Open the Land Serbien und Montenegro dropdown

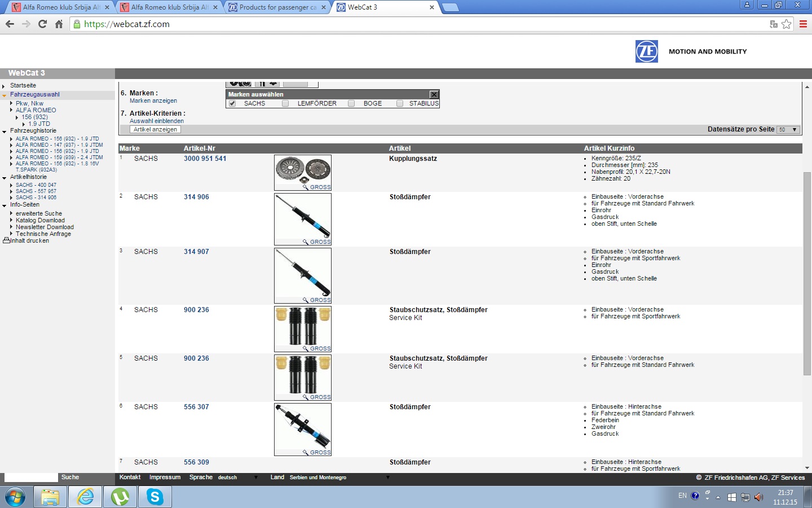click(x=339, y=478)
